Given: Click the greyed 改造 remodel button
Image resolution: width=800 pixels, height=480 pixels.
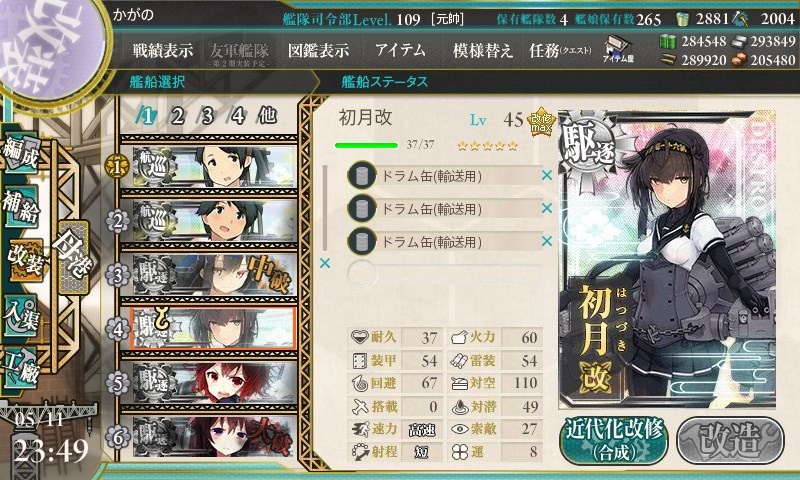Looking at the screenshot, I should [730, 440].
